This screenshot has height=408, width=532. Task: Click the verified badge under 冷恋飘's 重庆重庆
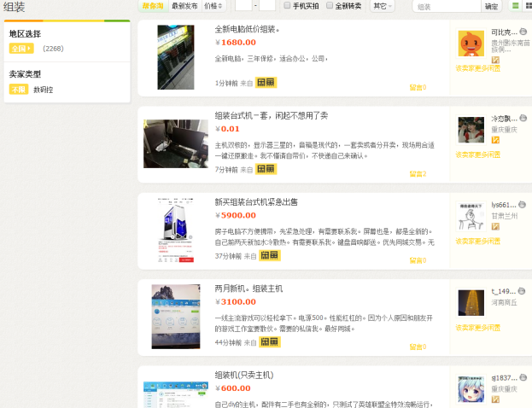[495, 140]
